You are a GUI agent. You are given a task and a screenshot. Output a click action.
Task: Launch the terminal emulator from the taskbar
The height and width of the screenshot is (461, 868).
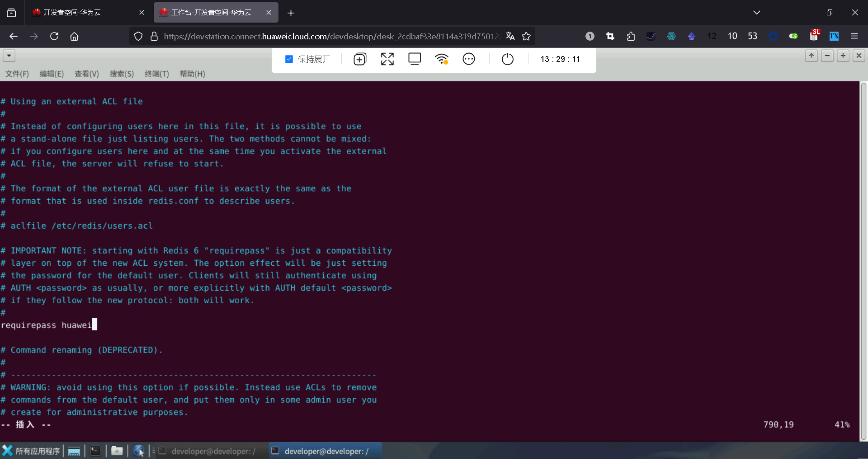tap(95, 451)
